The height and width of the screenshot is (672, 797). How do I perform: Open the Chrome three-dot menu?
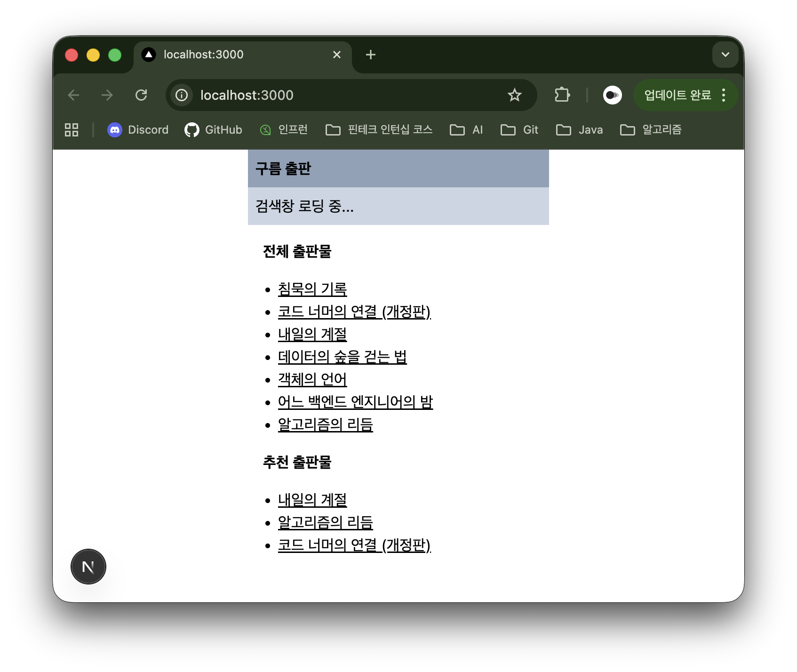(x=724, y=95)
